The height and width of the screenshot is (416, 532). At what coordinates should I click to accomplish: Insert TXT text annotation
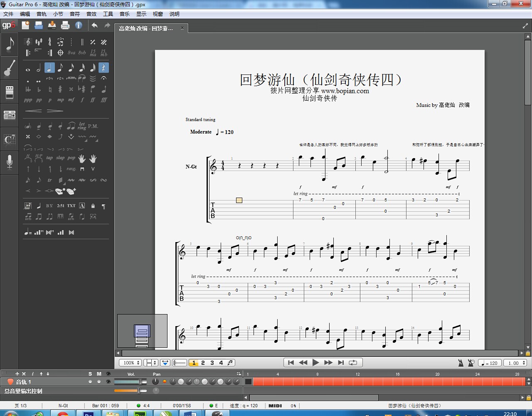[x=71, y=206]
